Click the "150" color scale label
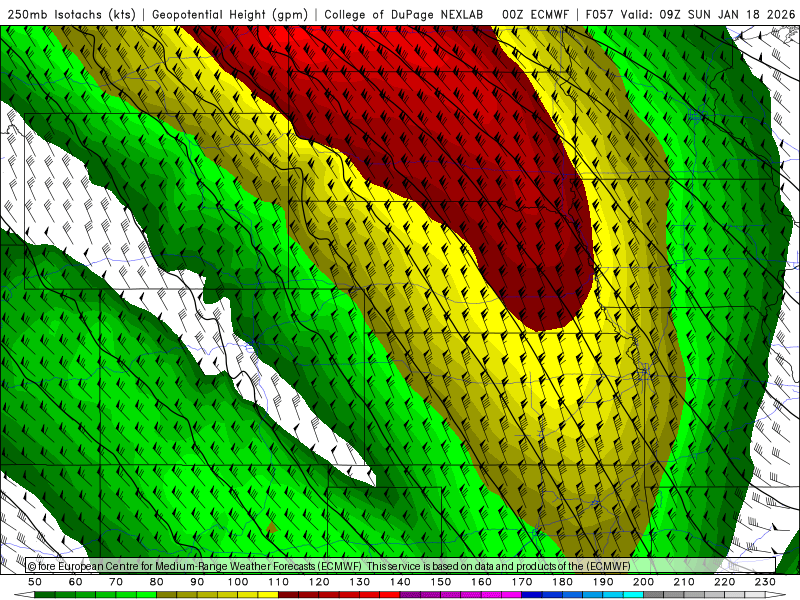800x600 pixels. click(x=440, y=582)
